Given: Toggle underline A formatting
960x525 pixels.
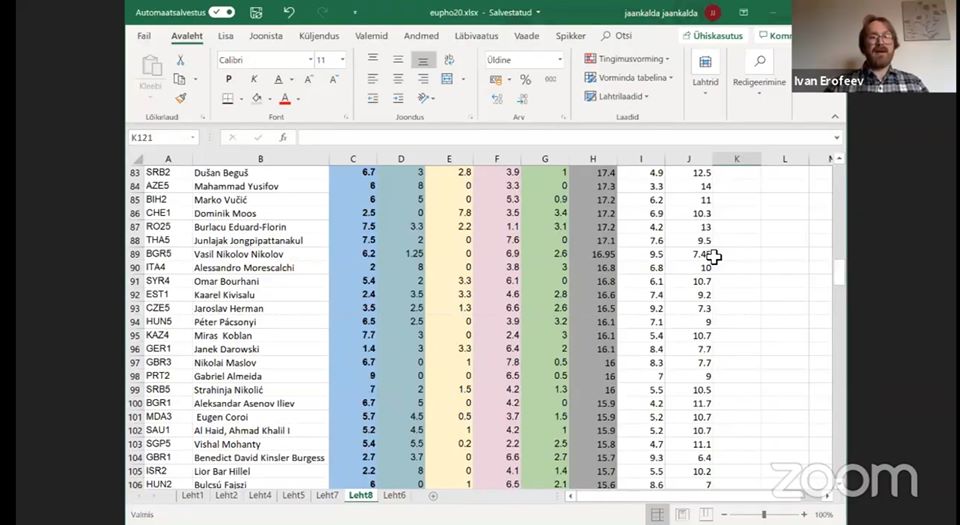Looking at the screenshot, I should coord(279,79).
